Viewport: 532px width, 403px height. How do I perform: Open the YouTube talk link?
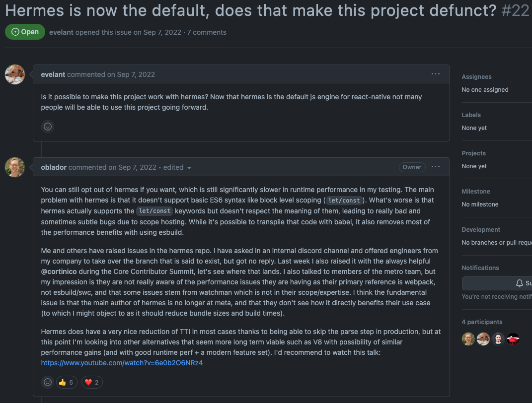point(122,363)
